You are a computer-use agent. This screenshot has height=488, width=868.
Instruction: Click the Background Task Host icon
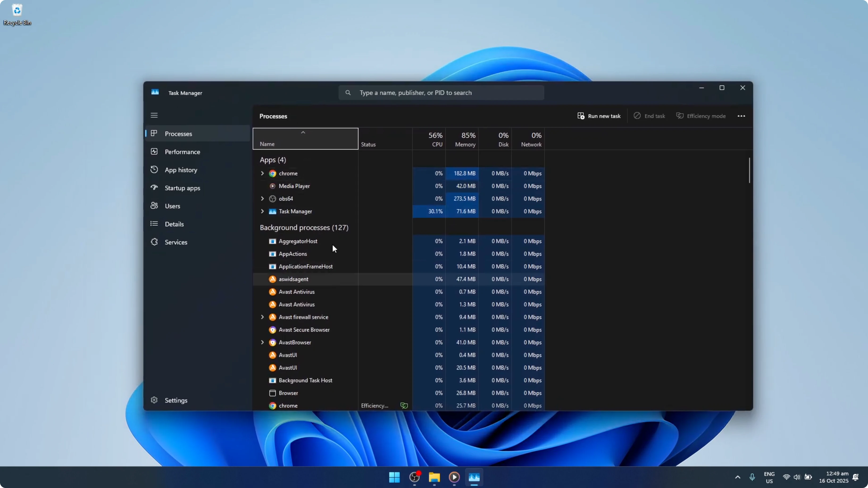[x=273, y=380]
